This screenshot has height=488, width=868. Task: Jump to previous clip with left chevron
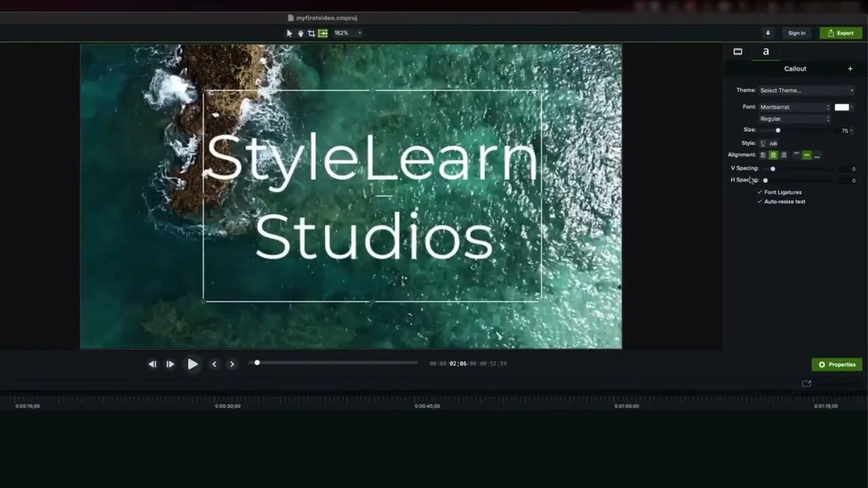coord(214,364)
